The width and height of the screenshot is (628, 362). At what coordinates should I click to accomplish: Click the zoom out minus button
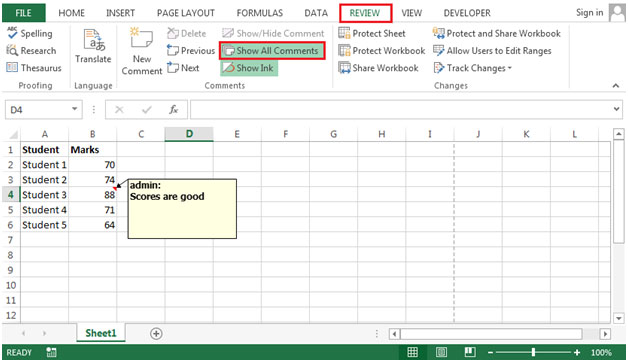[490, 352]
